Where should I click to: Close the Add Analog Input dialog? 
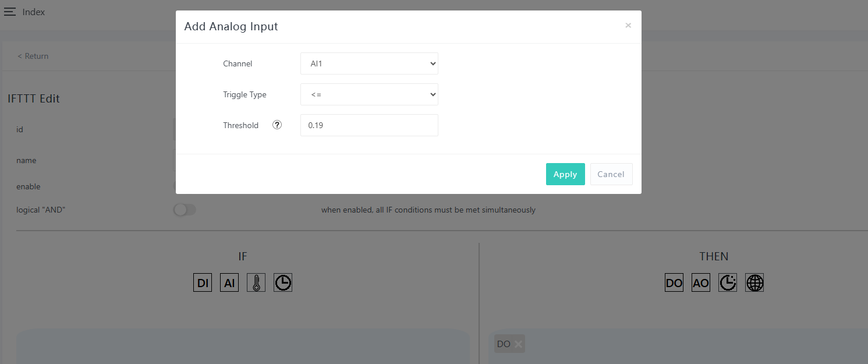628,26
